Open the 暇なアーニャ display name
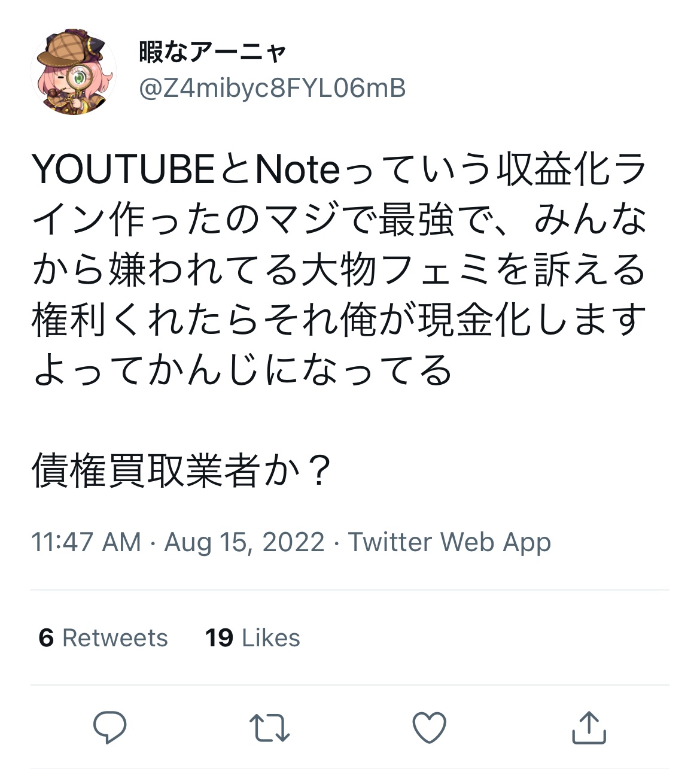The width and height of the screenshot is (700, 769). (x=213, y=53)
